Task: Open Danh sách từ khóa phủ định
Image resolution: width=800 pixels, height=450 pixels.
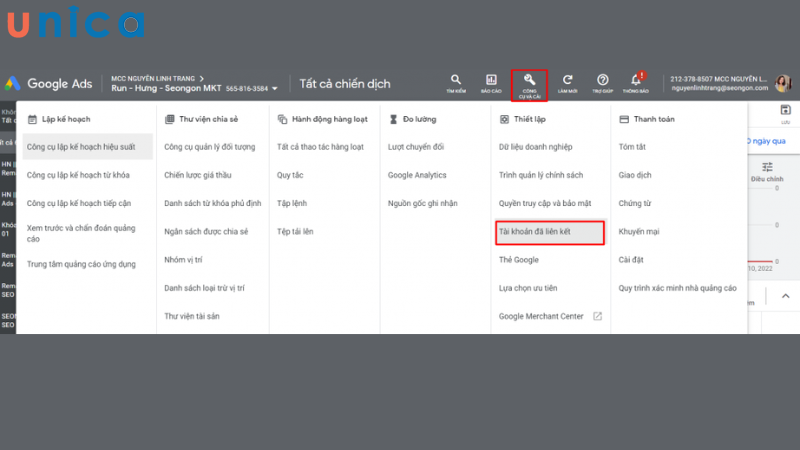Action: tap(213, 203)
